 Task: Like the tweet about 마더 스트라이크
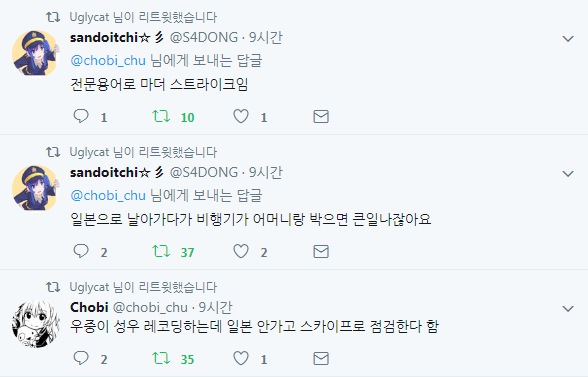241,116
